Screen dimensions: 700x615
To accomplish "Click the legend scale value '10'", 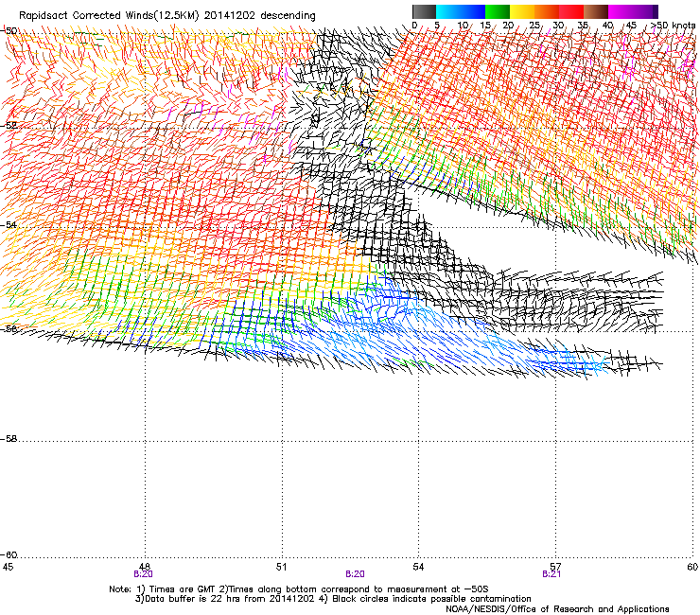I will pyautogui.click(x=463, y=26).
